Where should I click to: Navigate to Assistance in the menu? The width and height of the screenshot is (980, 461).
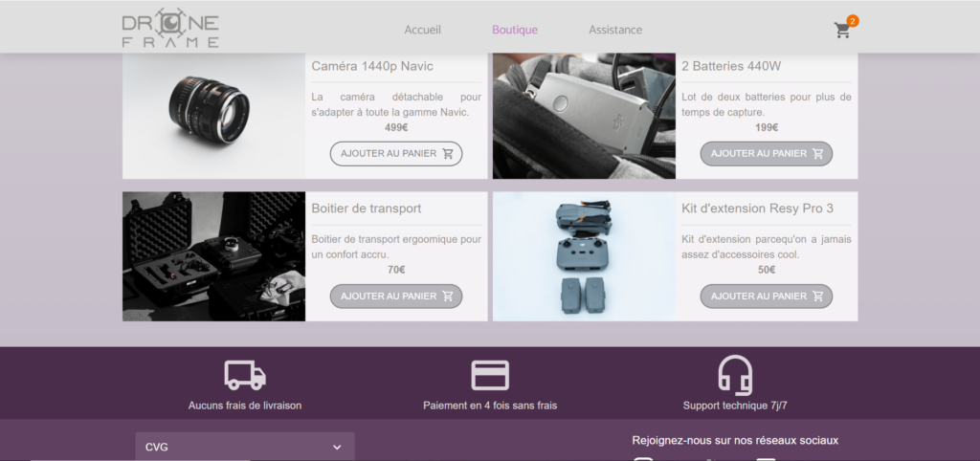point(615,30)
